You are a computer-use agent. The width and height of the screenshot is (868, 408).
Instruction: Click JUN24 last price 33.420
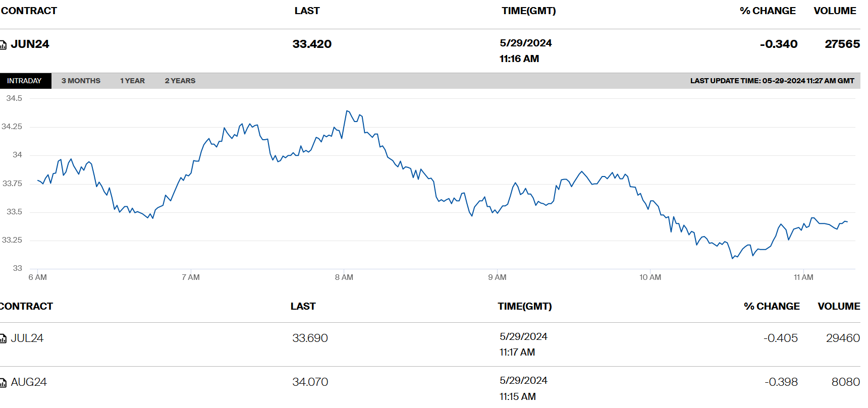pos(312,44)
